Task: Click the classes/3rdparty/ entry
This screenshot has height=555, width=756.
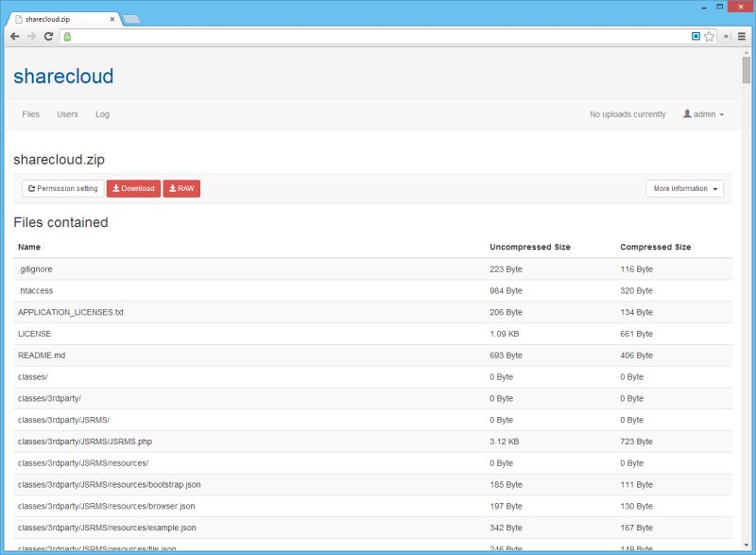Action: point(50,398)
